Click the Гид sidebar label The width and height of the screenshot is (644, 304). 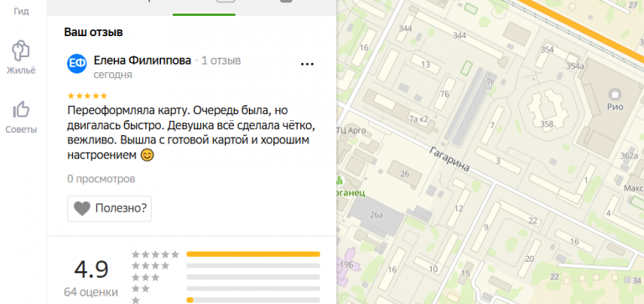tap(21, 12)
